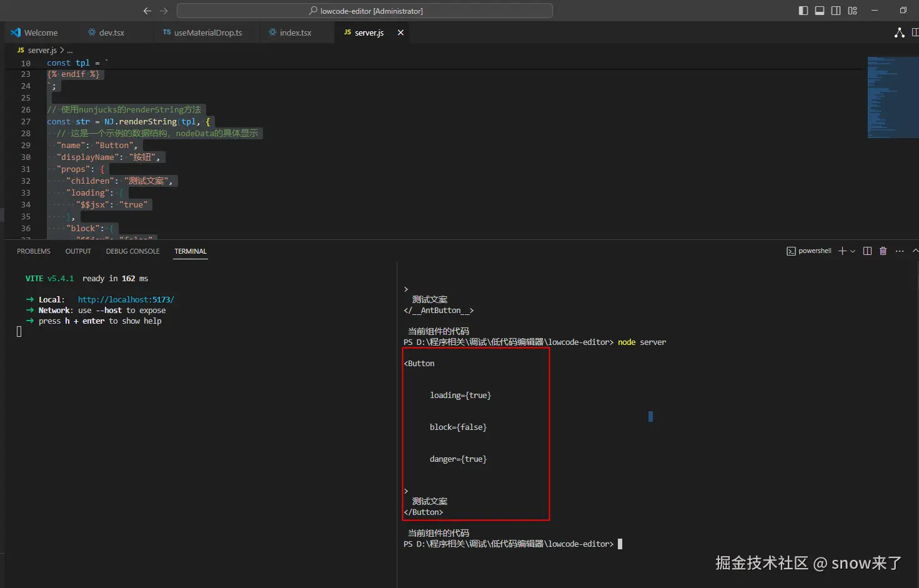This screenshot has width=919, height=588.
Task: Click the </Button> closing tag in terminal
Action: point(424,512)
